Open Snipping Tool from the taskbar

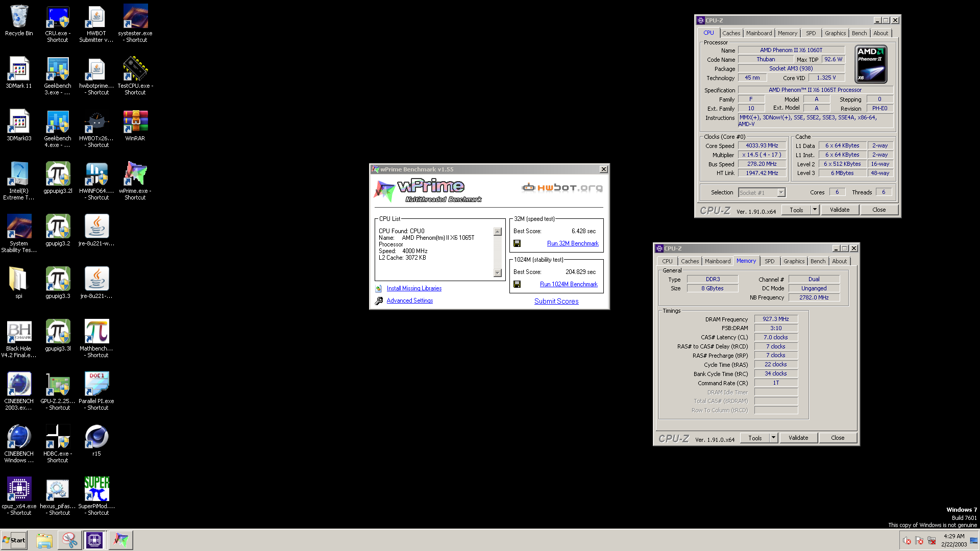click(69, 540)
